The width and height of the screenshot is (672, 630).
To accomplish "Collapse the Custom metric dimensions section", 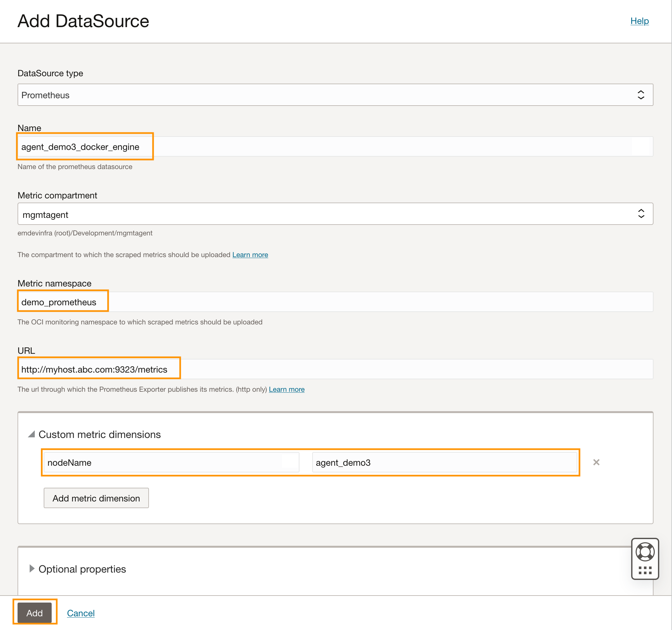I will 32,434.
